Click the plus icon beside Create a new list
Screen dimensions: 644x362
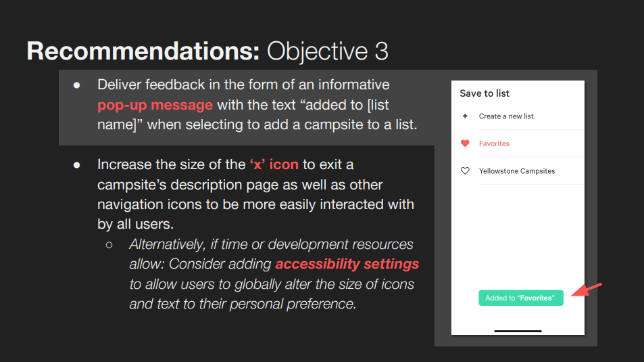465,116
